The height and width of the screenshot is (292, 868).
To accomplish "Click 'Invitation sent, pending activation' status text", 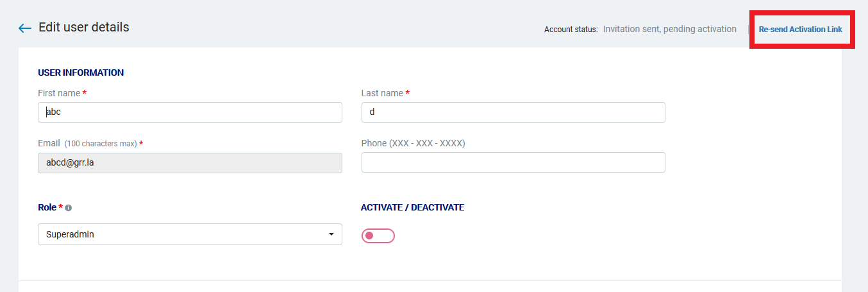I will click(x=669, y=29).
